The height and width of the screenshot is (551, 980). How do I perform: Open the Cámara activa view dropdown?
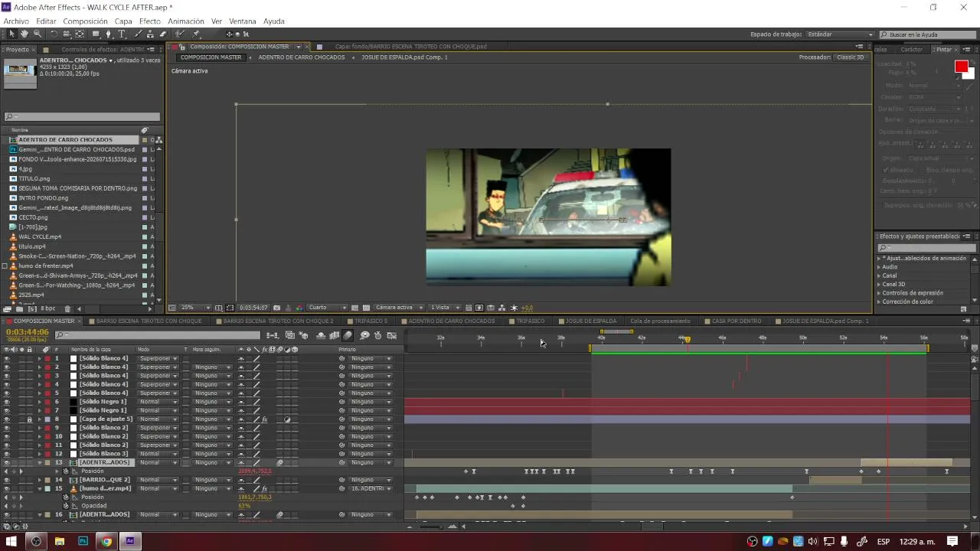point(398,308)
